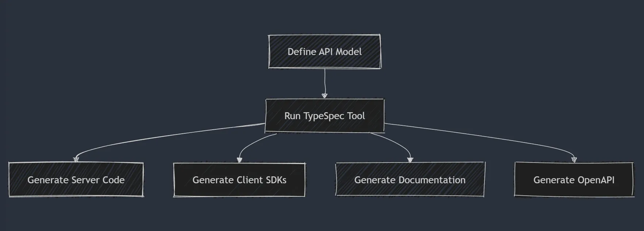Viewport: 644px width, 231px height.
Task: Click arrowhead pointing into Run TypeSpec Tool
Action: point(325,95)
